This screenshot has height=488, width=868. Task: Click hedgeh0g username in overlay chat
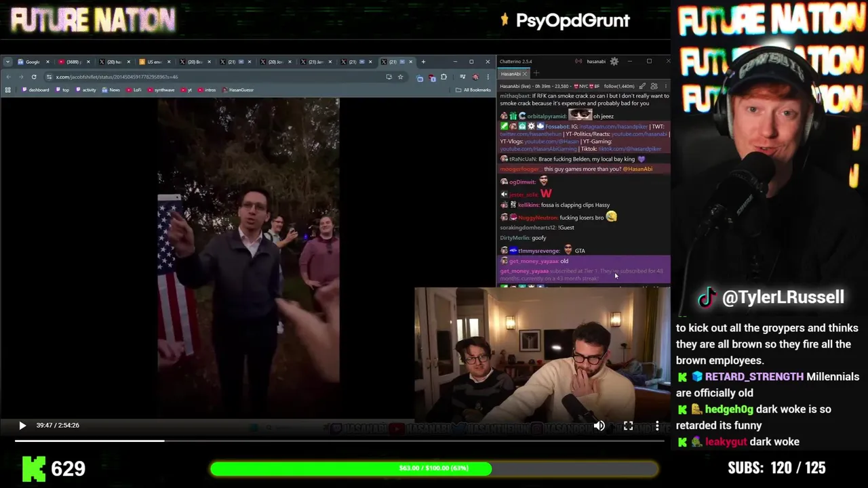pos(729,409)
